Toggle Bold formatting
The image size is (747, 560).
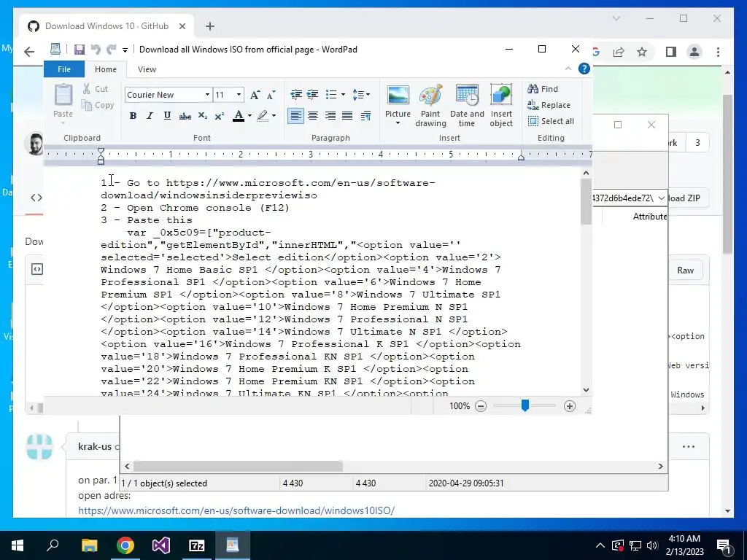tap(133, 116)
